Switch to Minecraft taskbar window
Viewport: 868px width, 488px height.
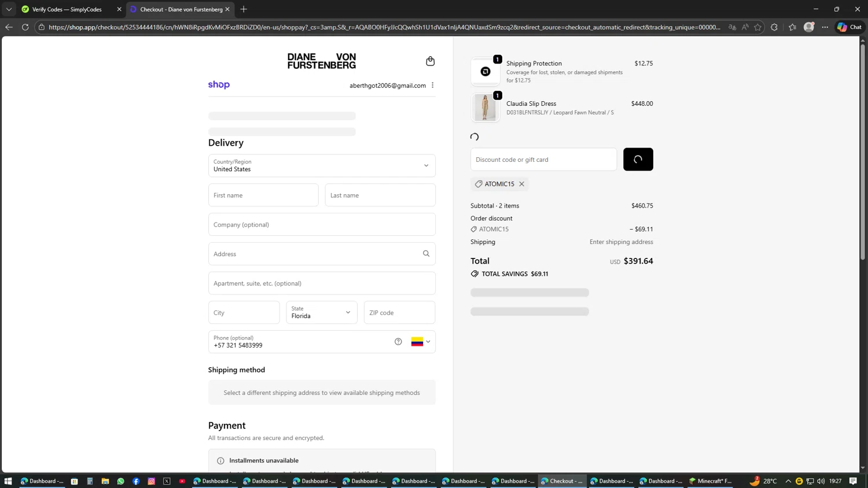coord(711,481)
